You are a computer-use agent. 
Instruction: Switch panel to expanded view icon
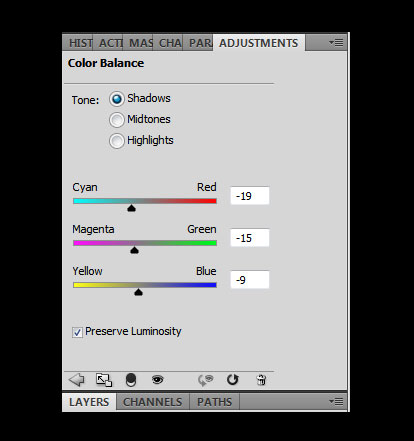click(x=104, y=380)
